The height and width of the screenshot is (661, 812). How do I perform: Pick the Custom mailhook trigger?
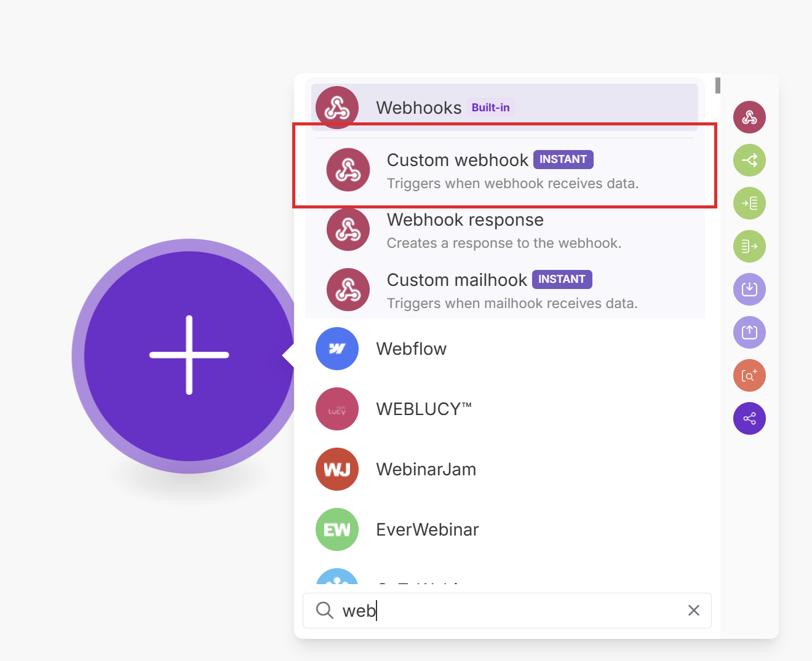[x=504, y=290]
